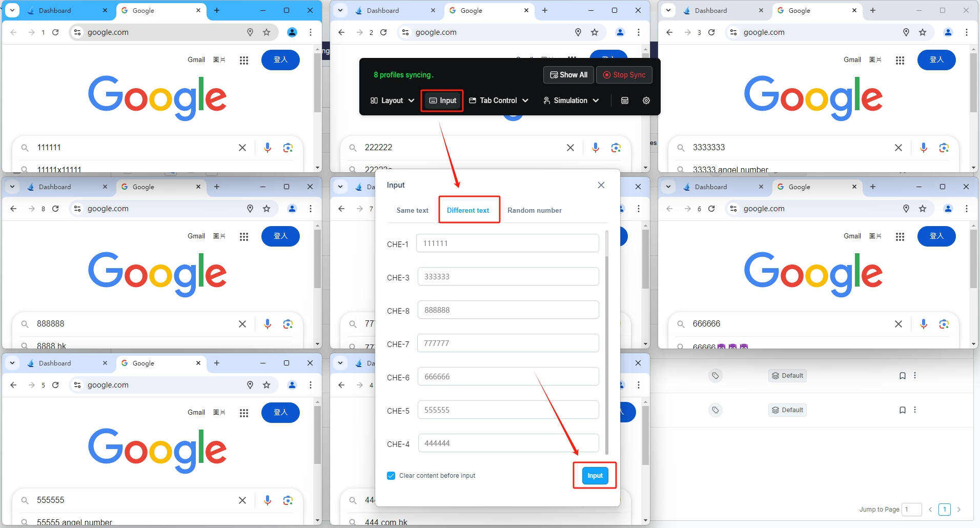Viewport: 980px width, 528px height.
Task: Clear search 111111 with the X icon
Action: pos(242,148)
